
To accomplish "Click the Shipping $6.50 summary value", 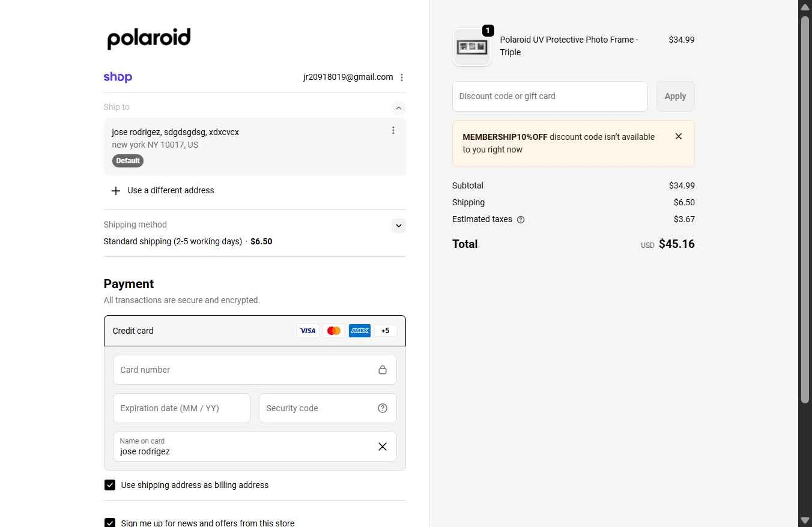I will point(684,202).
